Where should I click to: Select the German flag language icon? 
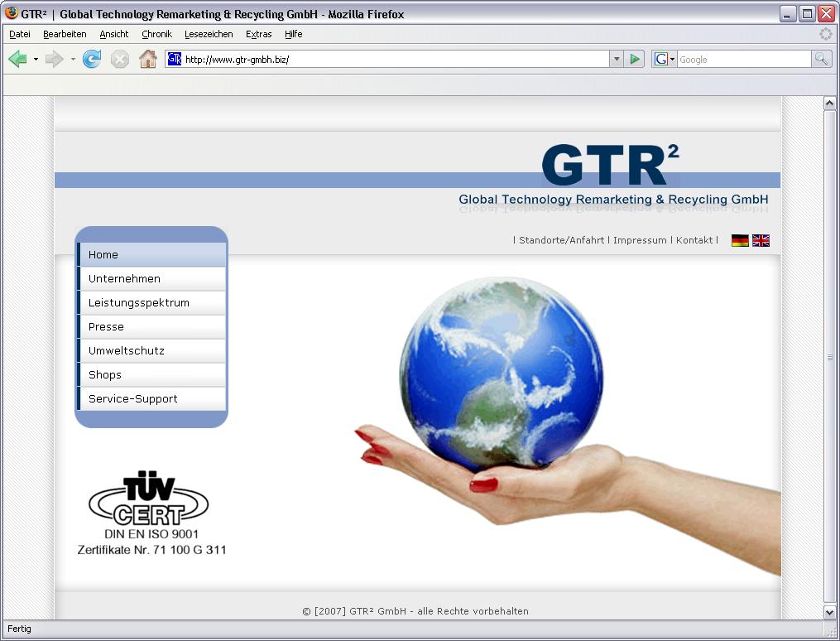(739, 240)
